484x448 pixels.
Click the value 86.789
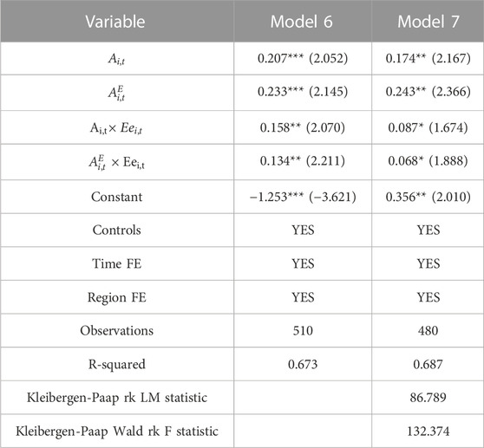click(x=428, y=398)
